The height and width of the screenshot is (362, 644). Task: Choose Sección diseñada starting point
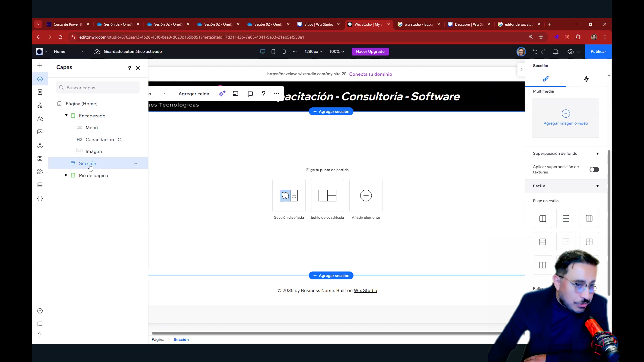pos(289,196)
